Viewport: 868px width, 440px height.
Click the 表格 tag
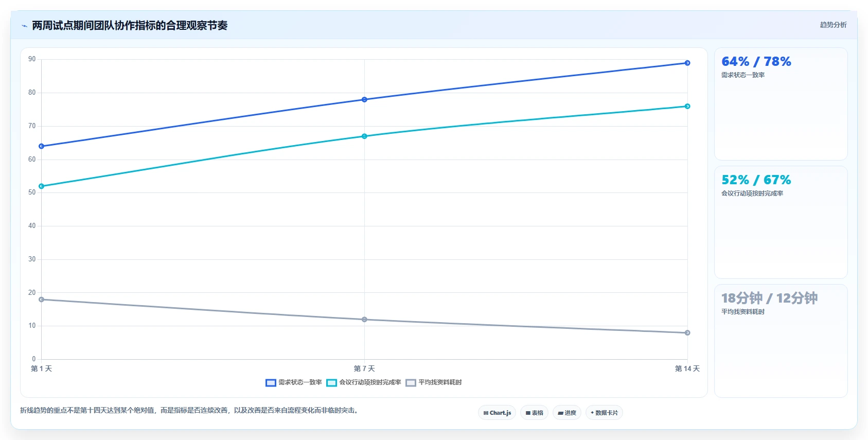tap(535, 413)
